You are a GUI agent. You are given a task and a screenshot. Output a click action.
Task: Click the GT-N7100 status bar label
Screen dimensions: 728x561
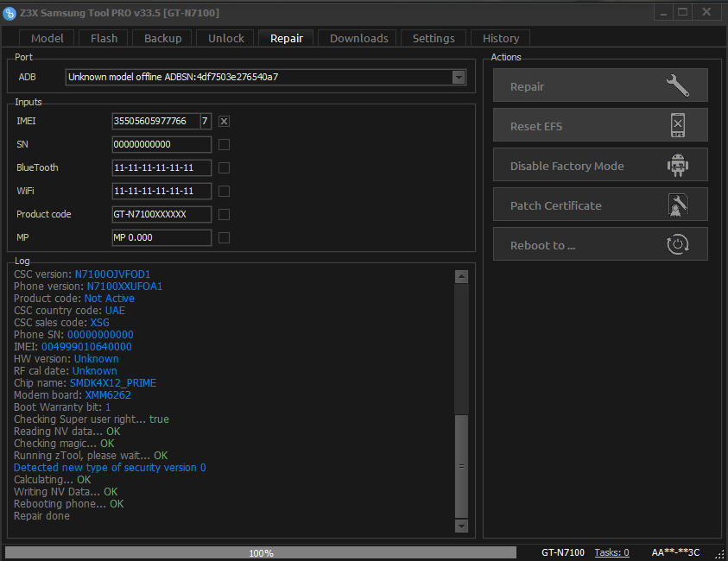(563, 552)
